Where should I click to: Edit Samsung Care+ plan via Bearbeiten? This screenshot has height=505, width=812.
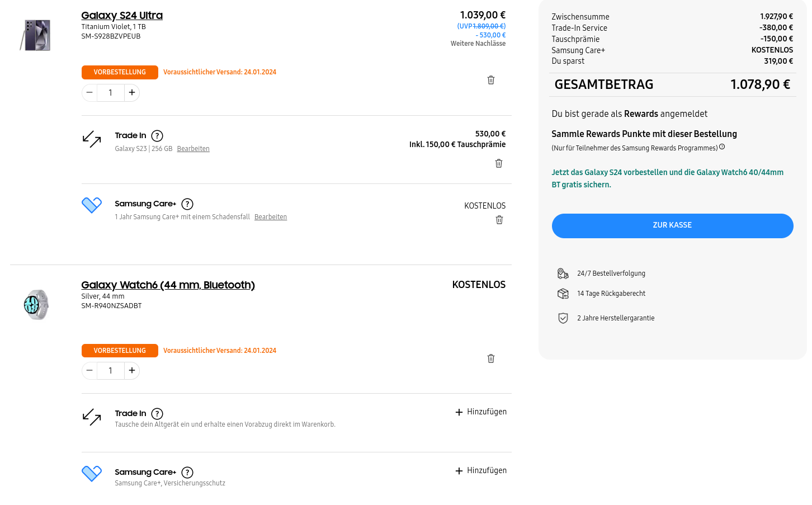coord(271,217)
